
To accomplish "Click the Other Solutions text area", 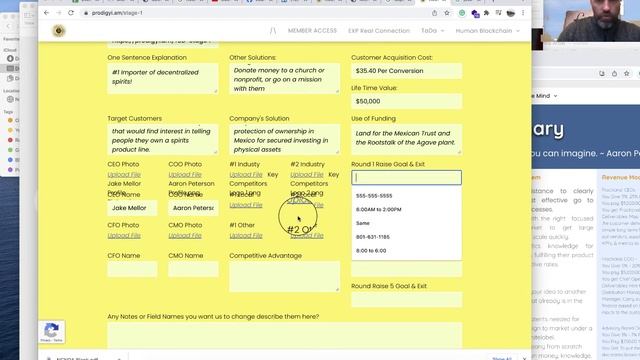I will [x=284, y=78].
